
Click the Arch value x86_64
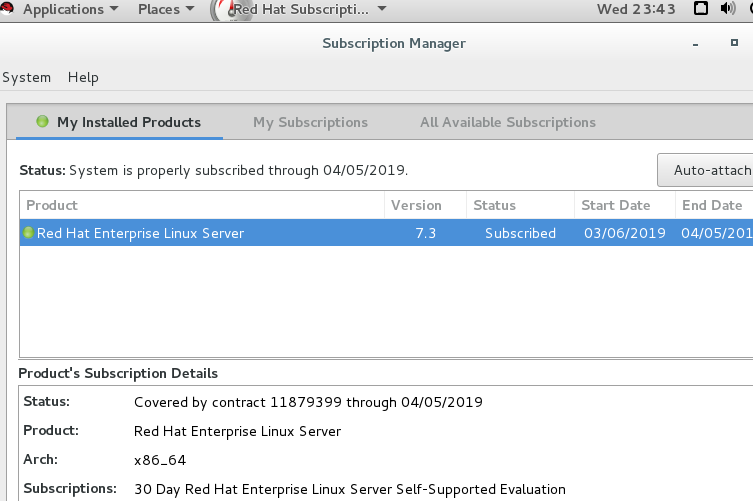pos(160,460)
